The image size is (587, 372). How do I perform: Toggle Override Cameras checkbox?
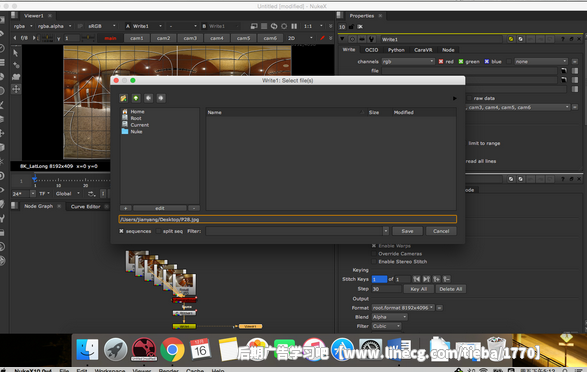pyautogui.click(x=374, y=254)
